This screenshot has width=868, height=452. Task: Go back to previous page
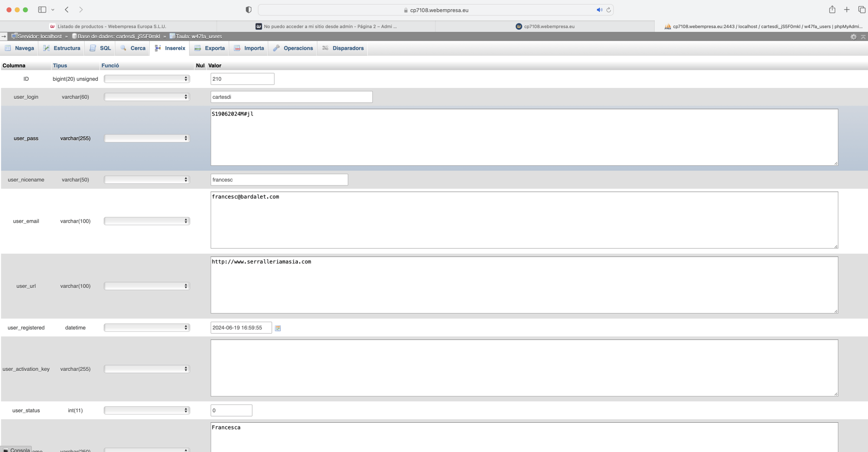pyautogui.click(x=67, y=10)
